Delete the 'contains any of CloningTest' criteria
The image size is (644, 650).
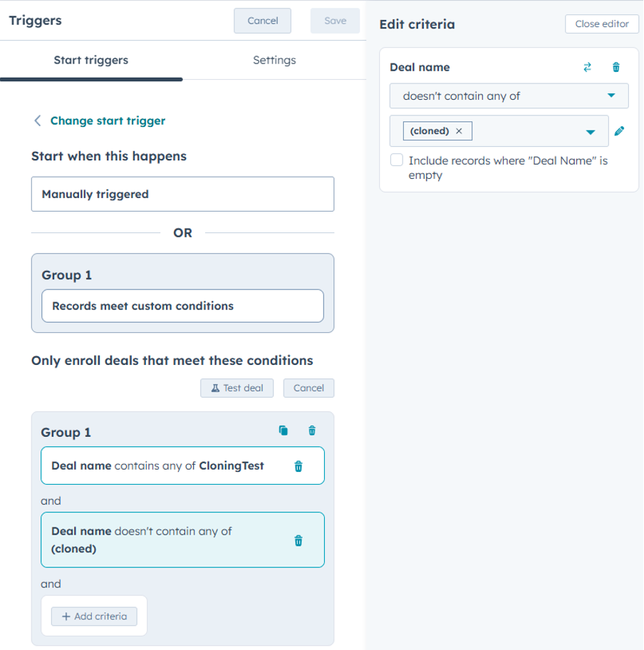coord(298,466)
